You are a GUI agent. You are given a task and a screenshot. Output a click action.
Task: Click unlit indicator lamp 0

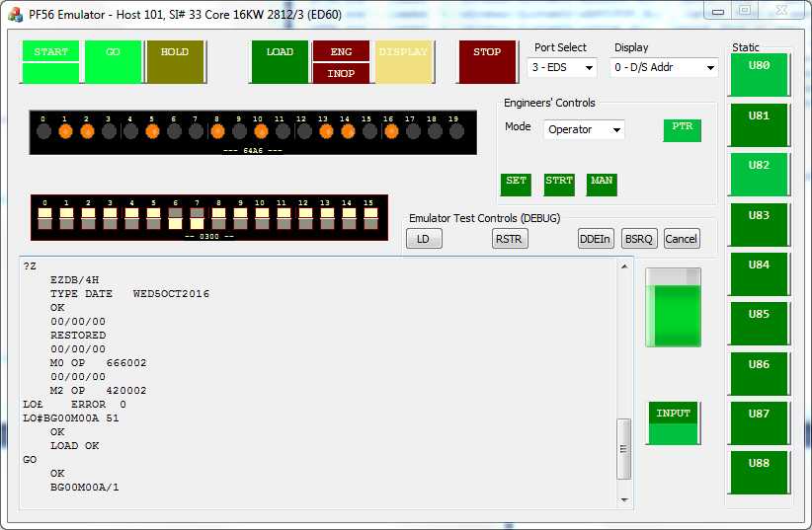(44, 131)
